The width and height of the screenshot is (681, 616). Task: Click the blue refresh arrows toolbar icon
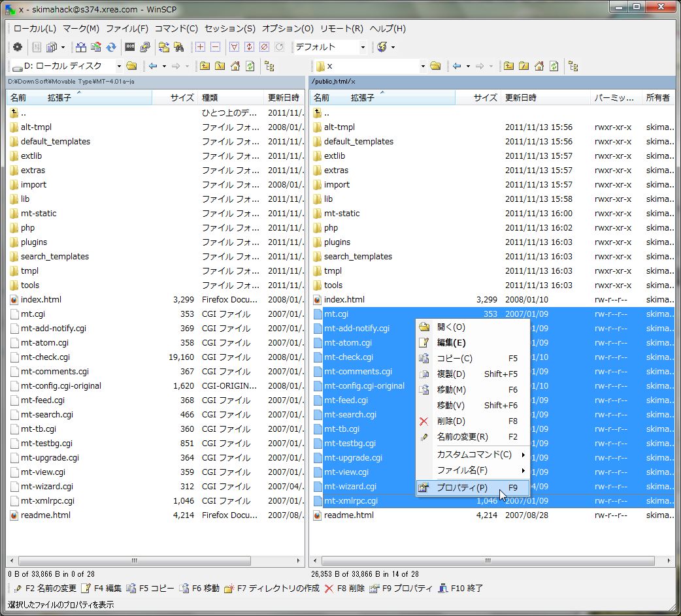[111, 47]
